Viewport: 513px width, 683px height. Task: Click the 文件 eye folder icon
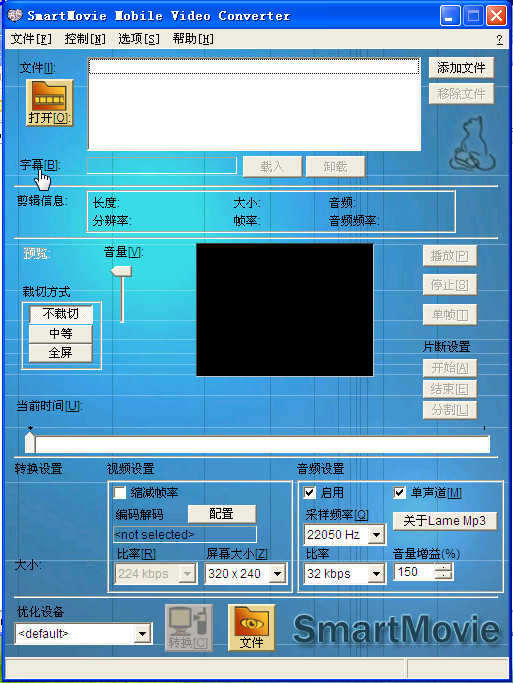click(x=251, y=627)
